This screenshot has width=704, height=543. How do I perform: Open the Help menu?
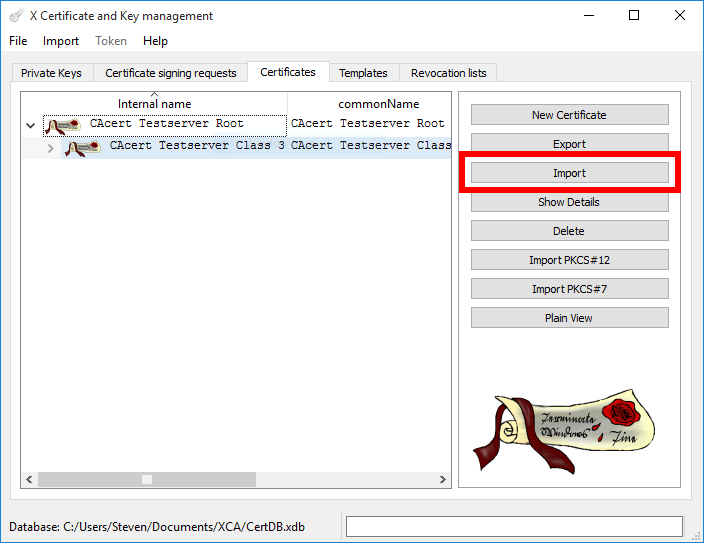155,41
